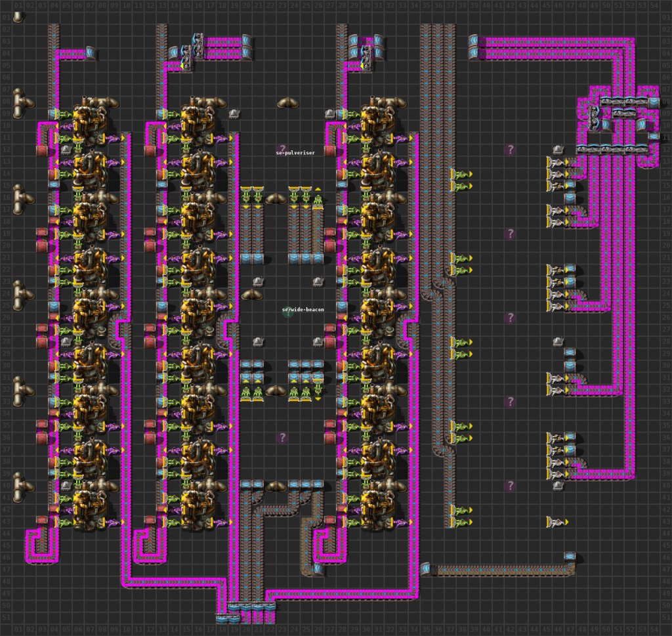
Task: Click the purple question mark above se-pulveriser label
Action: point(282,149)
